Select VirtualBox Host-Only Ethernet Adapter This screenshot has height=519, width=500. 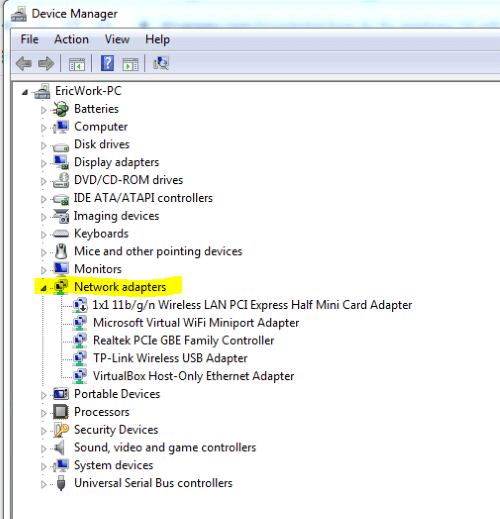coord(193,376)
